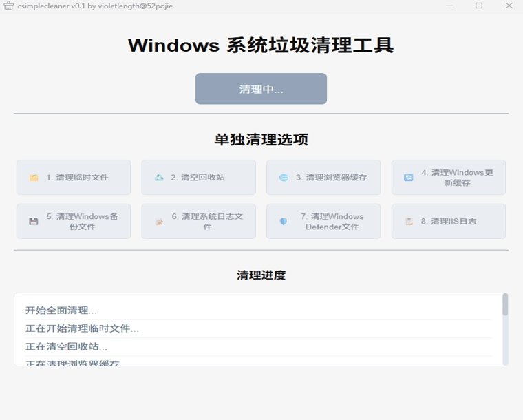Click the progress log scrollbar thumb

pyautogui.click(x=505, y=304)
